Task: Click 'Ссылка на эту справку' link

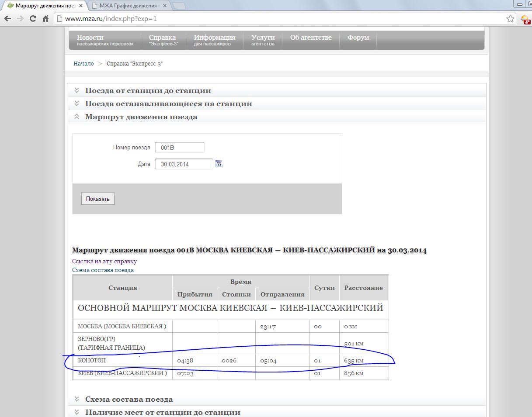Action: pyautogui.click(x=104, y=261)
